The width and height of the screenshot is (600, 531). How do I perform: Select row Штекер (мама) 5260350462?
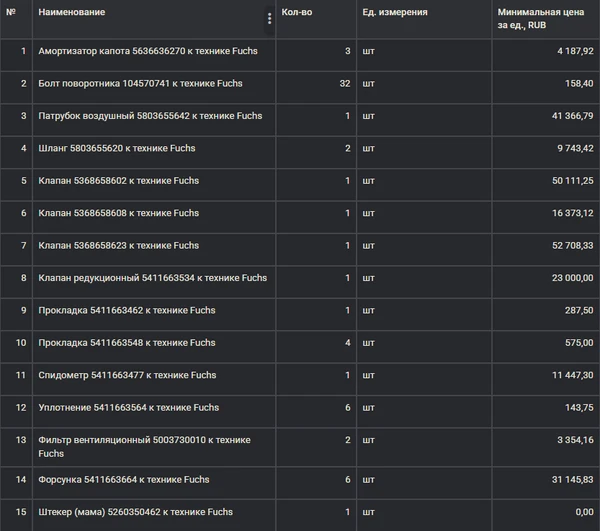[x=300, y=515]
